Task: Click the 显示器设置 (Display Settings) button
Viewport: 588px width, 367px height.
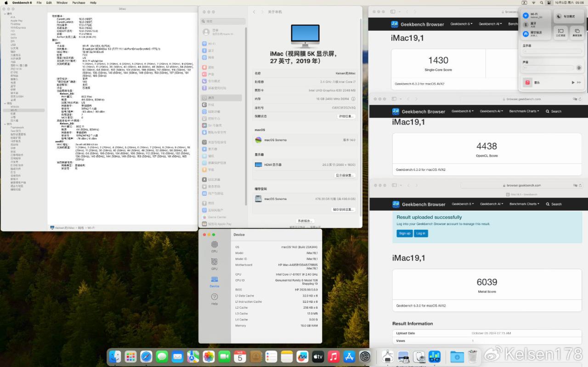Action: (345, 175)
